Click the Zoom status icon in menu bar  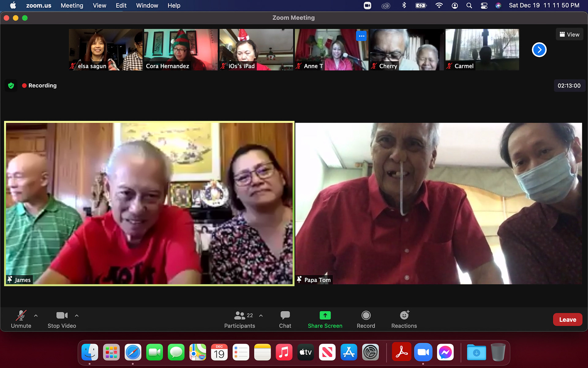tap(367, 6)
